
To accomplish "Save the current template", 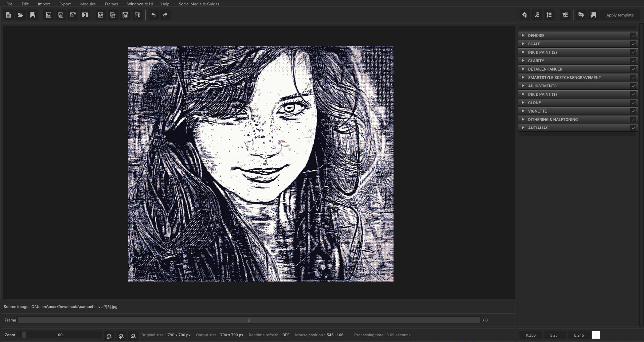I will 593,15.
